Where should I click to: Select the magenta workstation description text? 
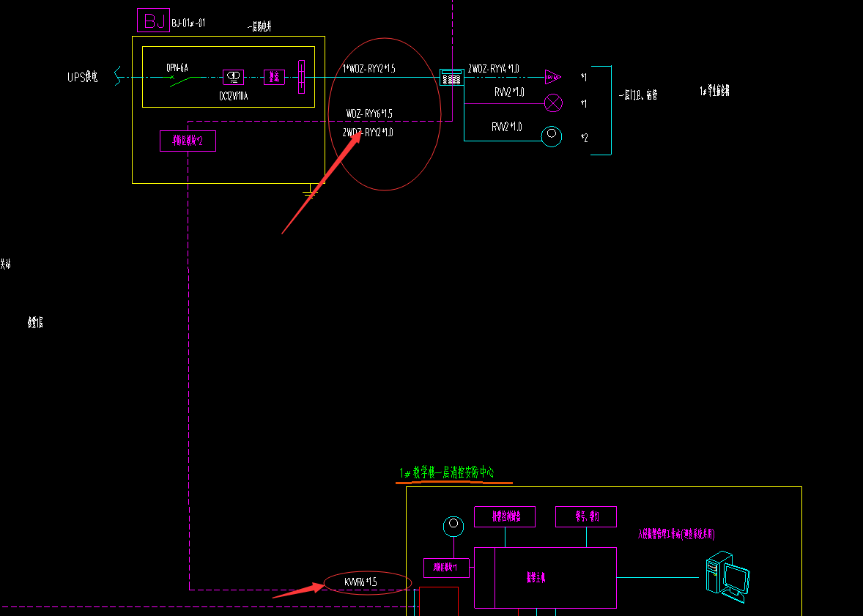click(676, 534)
